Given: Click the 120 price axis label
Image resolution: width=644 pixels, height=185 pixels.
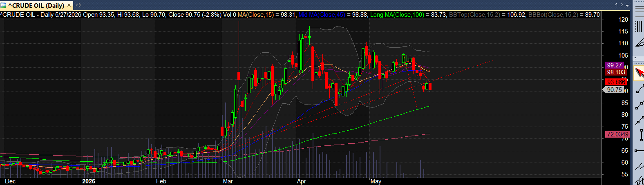Looking at the screenshot, I should [x=623, y=20].
